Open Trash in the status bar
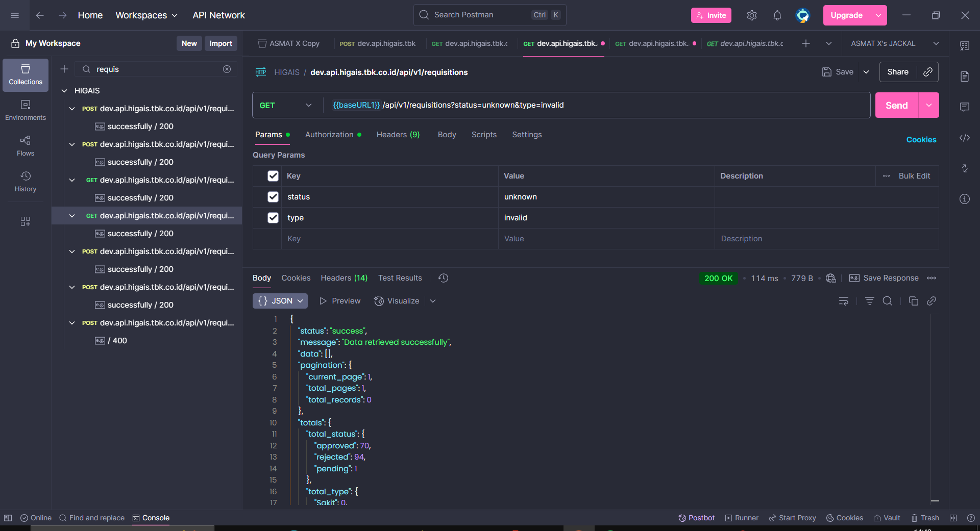The image size is (980, 531). pos(925,518)
